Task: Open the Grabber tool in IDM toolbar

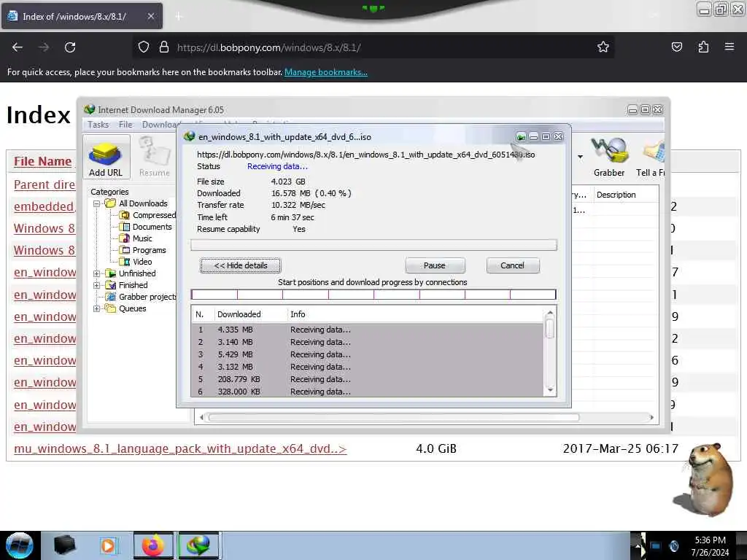Action: coord(609,157)
